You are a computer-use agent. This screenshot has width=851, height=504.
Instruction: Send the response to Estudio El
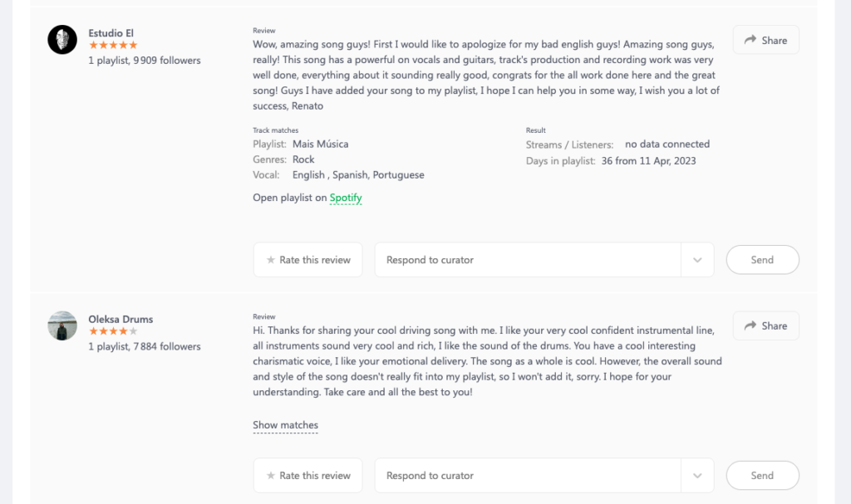[x=763, y=260]
